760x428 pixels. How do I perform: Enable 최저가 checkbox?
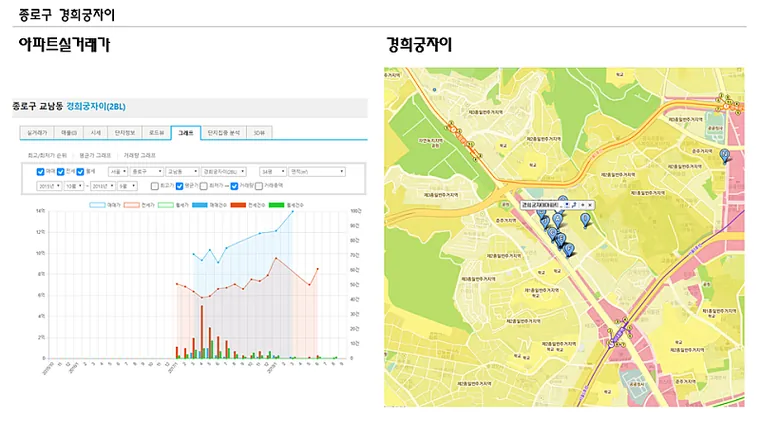(204, 186)
